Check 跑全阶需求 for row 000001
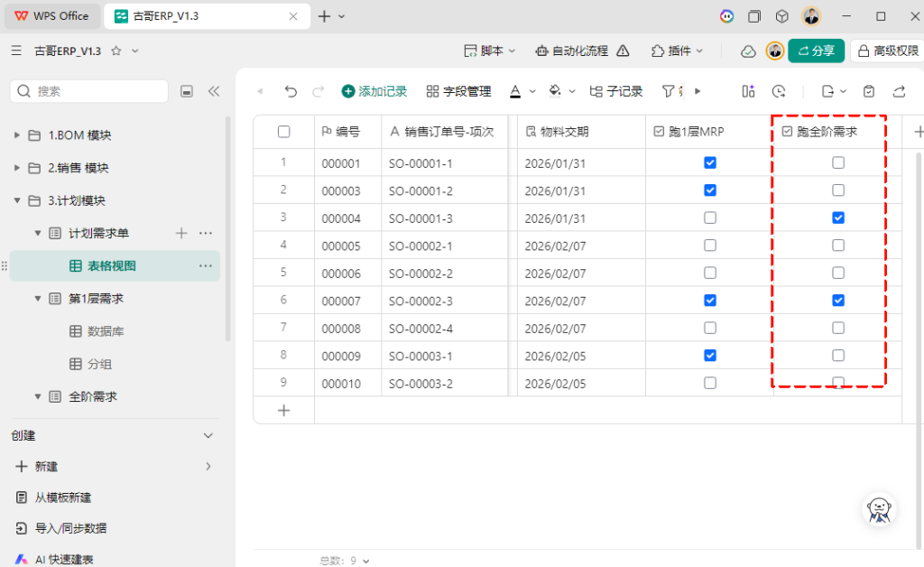Viewport: 924px width, 567px height. point(838,163)
